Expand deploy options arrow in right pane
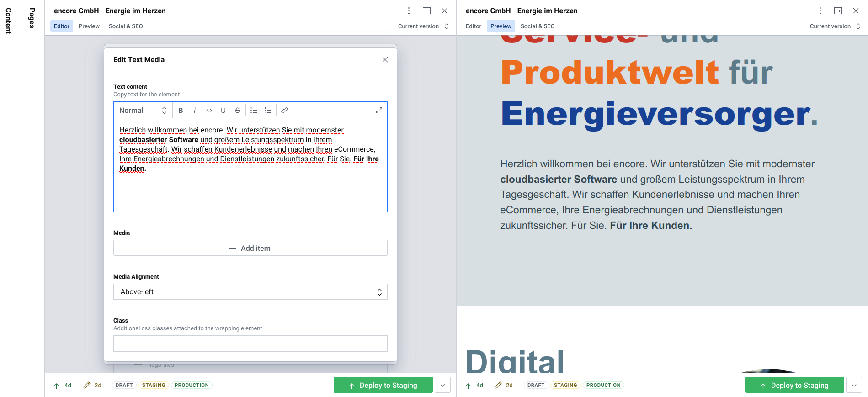Screen dimensions: 868x397 pyautogui.click(x=854, y=385)
